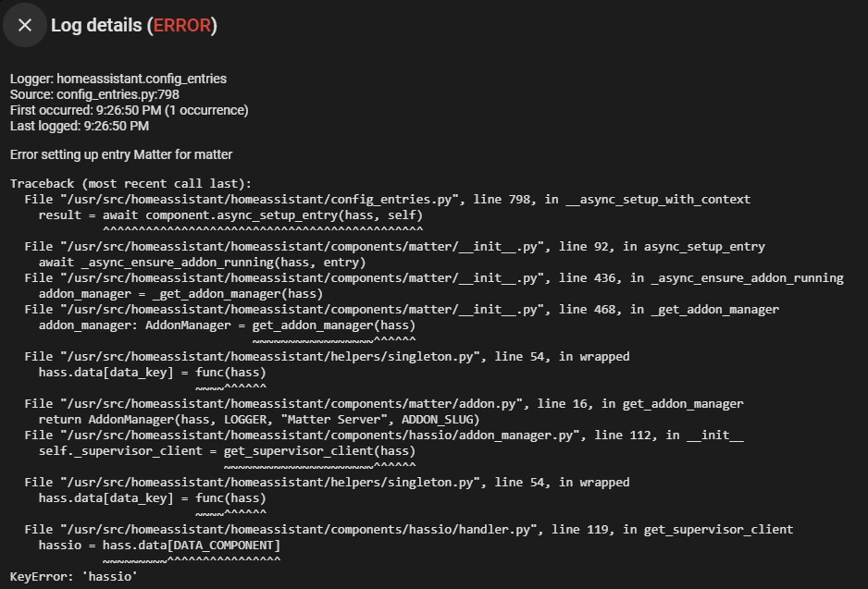
Task: Click the hassio handler.py line 119 entry
Action: click(x=409, y=530)
